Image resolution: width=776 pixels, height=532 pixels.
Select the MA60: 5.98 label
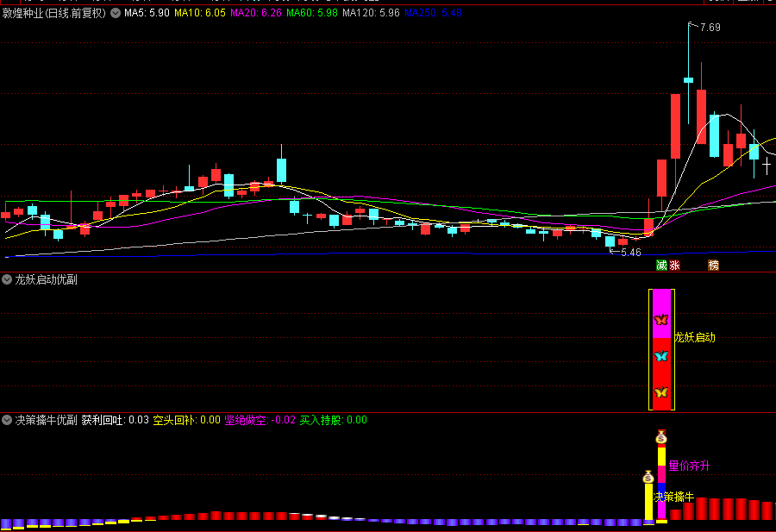click(312, 13)
